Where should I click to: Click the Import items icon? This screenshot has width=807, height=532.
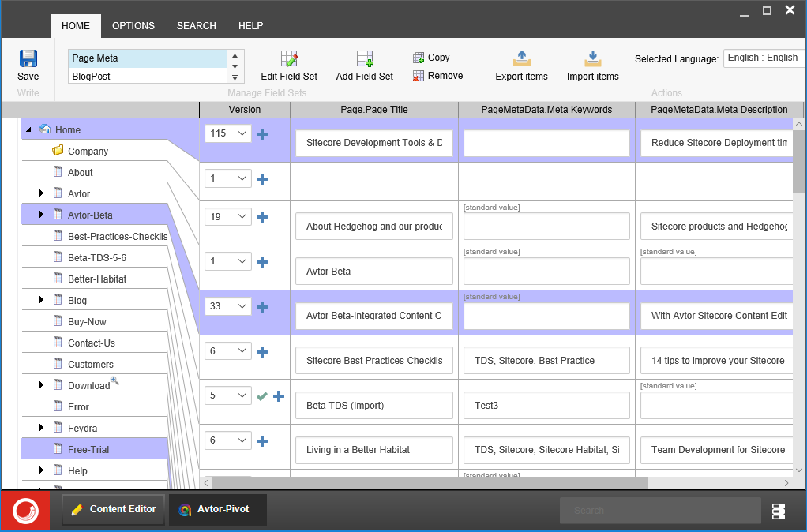[592, 58]
